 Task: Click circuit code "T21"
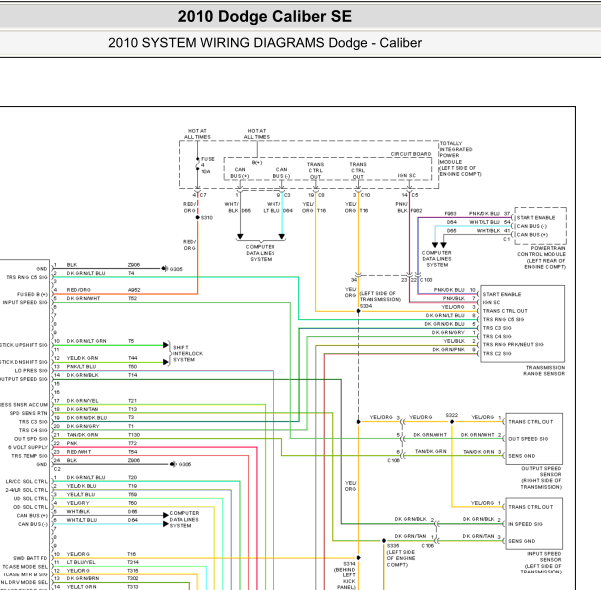[132, 401]
